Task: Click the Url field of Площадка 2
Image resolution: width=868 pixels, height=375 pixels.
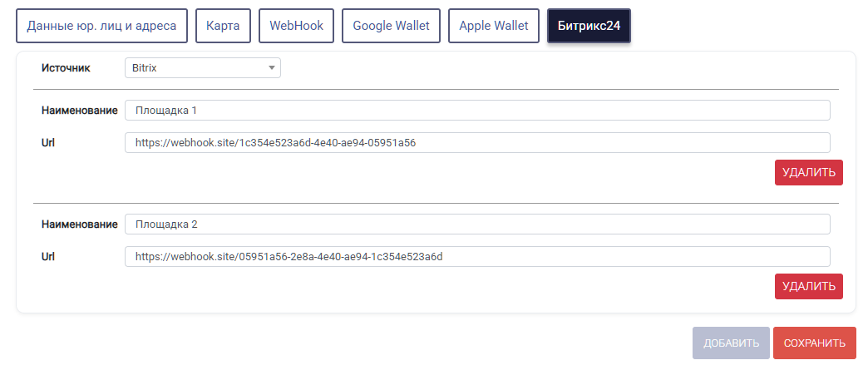Action: pos(477,256)
